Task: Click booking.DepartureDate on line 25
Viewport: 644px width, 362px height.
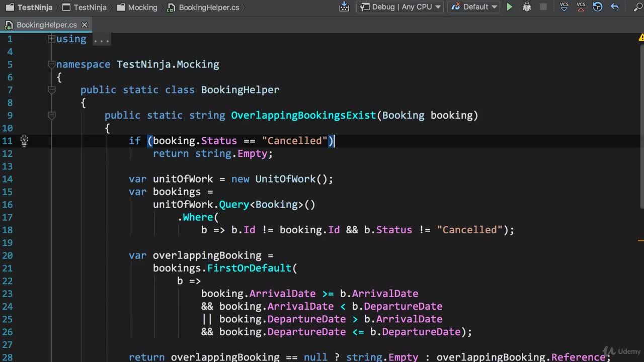Action: coord(282,319)
